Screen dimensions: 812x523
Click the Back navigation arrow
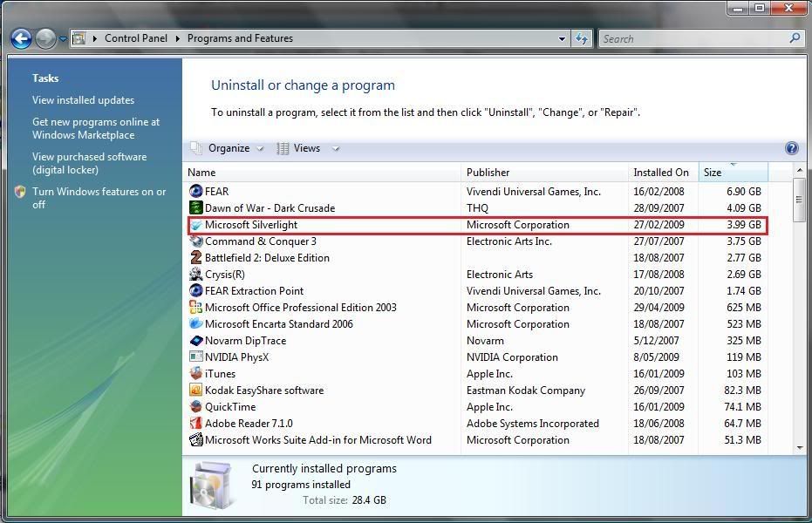click(x=21, y=39)
